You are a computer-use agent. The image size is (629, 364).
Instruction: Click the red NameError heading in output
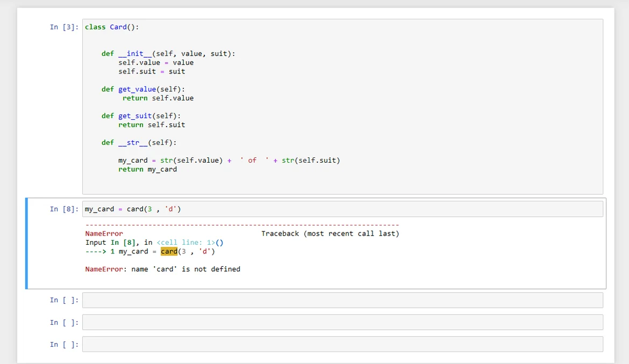(x=104, y=234)
